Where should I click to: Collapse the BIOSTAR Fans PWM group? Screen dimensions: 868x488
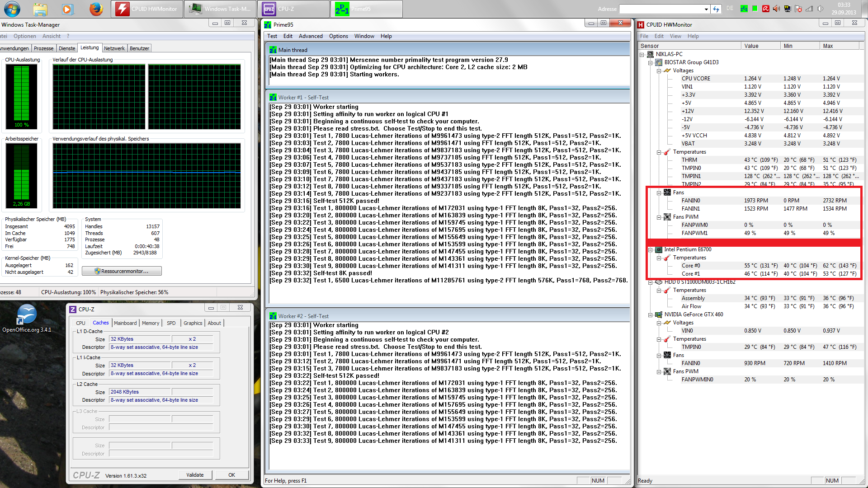[659, 217]
